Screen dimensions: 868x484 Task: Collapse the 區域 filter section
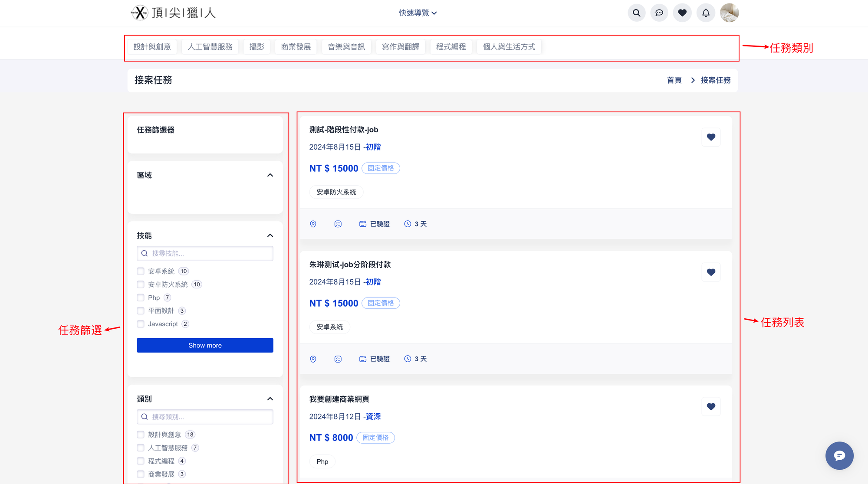270,175
